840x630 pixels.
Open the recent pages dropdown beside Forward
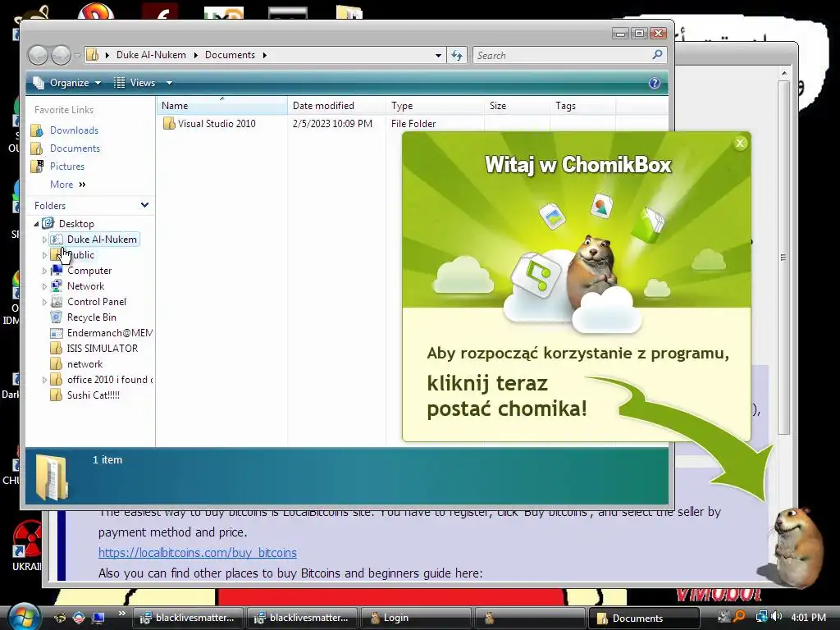77,55
